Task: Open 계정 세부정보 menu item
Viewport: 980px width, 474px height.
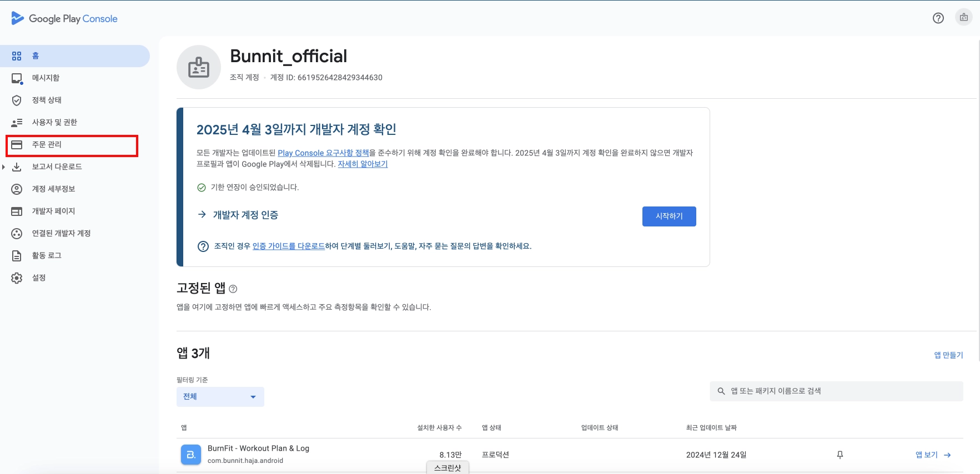Action: (75, 189)
